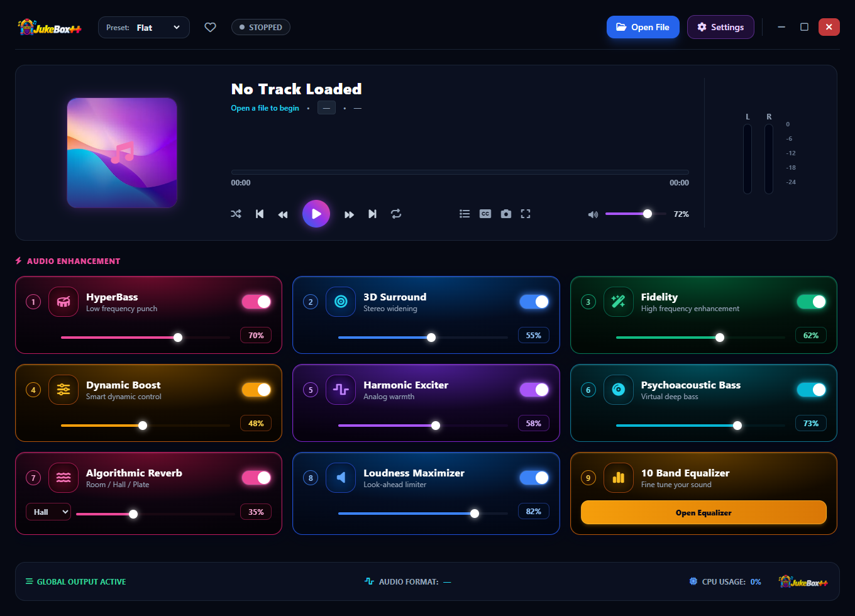Adjust the volume slider at 72%
This screenshot has width=855, height=616.
click(636, 214)
